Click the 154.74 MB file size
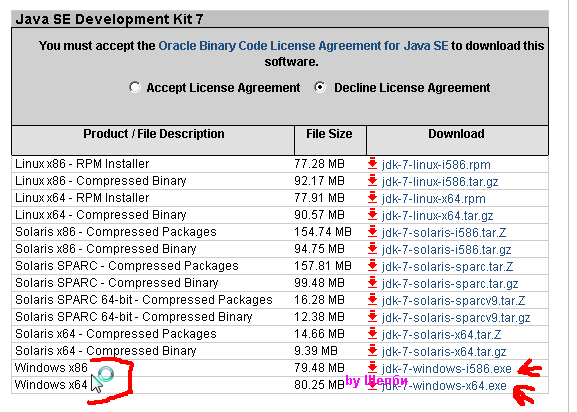The height and width of the screenshot is (412, 577). pyautogui.click(x=323, y=232)
